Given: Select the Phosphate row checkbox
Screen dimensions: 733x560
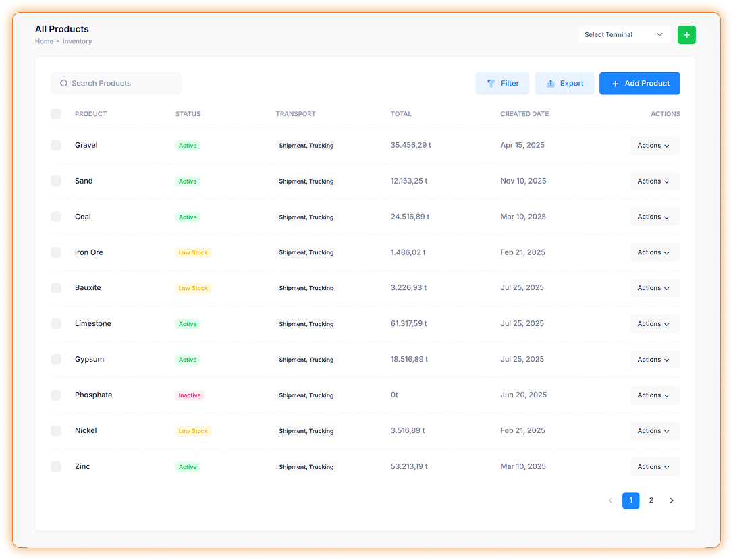Looking at the screenshot, I should (x=56, y=395).
